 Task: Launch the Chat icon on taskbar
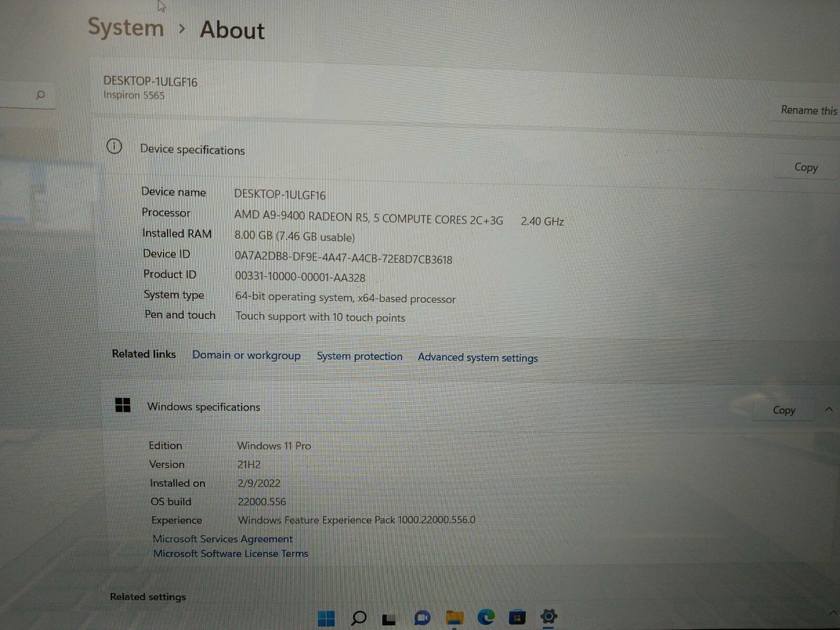tap(422, 618)
